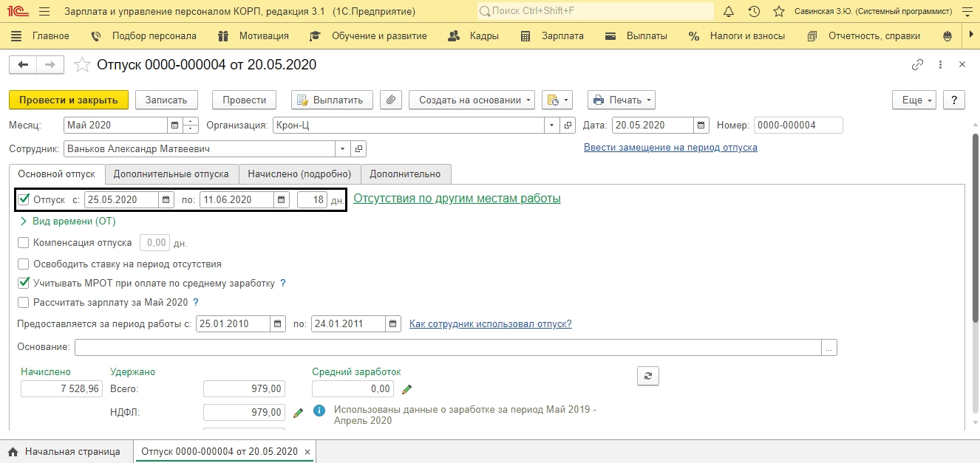Expand the Вид времени (ОТ) group

click(67, 221)
